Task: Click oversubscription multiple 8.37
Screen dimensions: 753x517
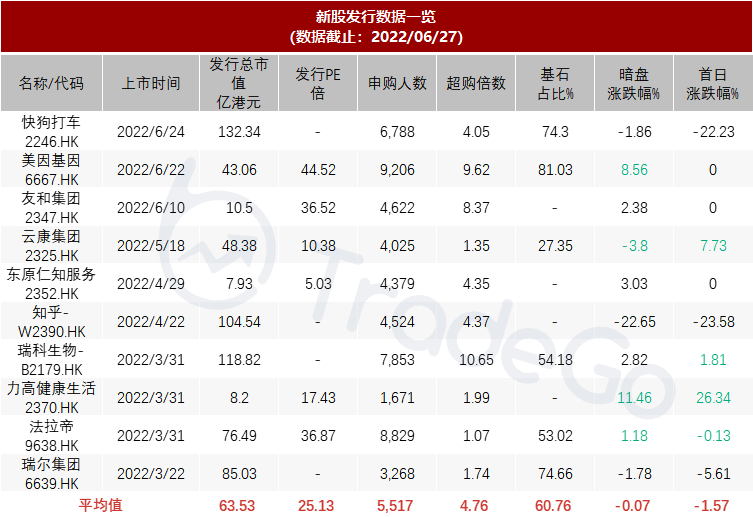Action: click(476, 208)
